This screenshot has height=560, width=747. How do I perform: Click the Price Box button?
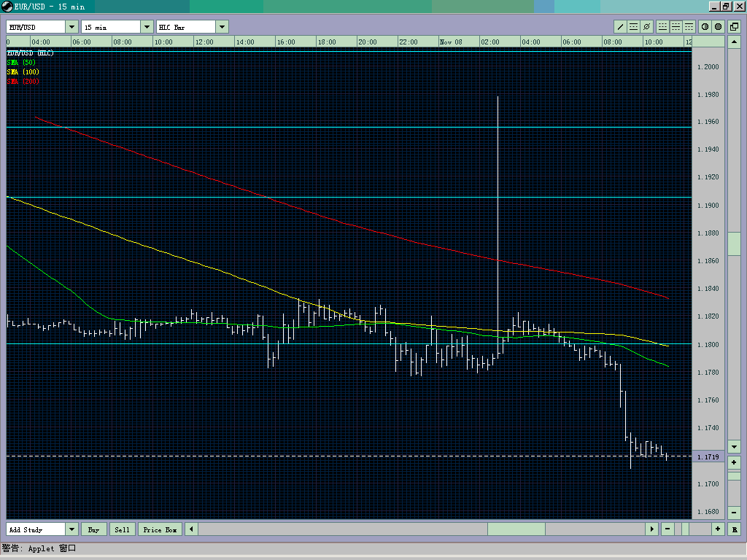tap(159, 529)
